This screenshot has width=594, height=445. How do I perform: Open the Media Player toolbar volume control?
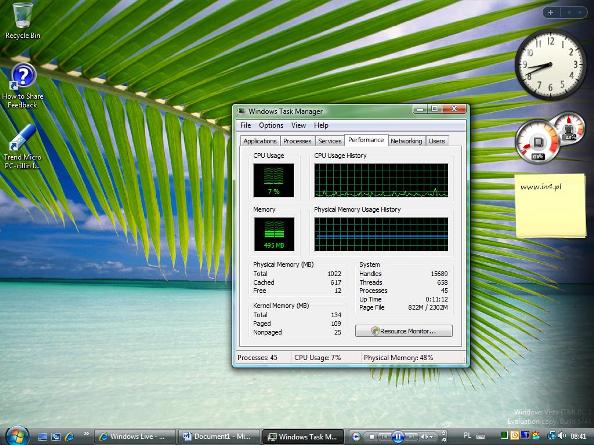pyautogui.click(x=427, y=437)
